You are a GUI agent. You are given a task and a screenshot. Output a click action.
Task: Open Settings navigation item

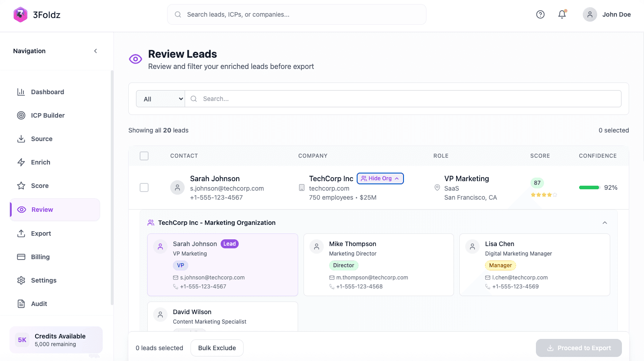click(55, 280)
